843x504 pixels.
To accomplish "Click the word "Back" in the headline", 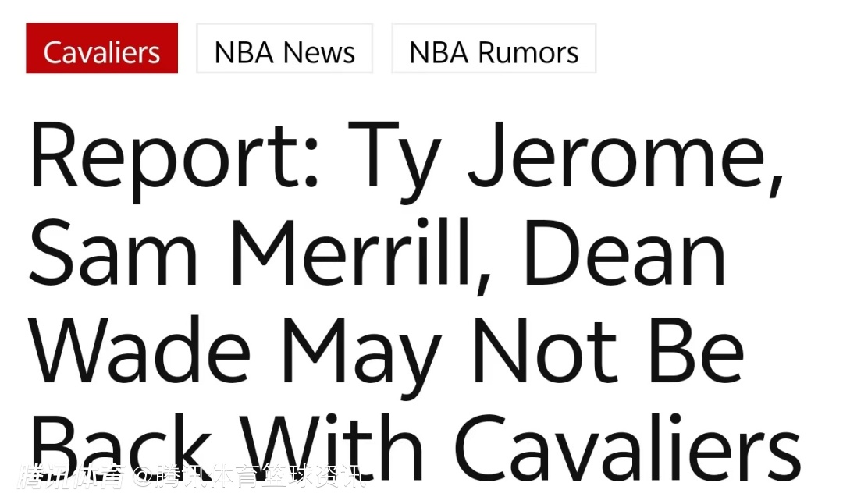I will [x=120, y=447].
